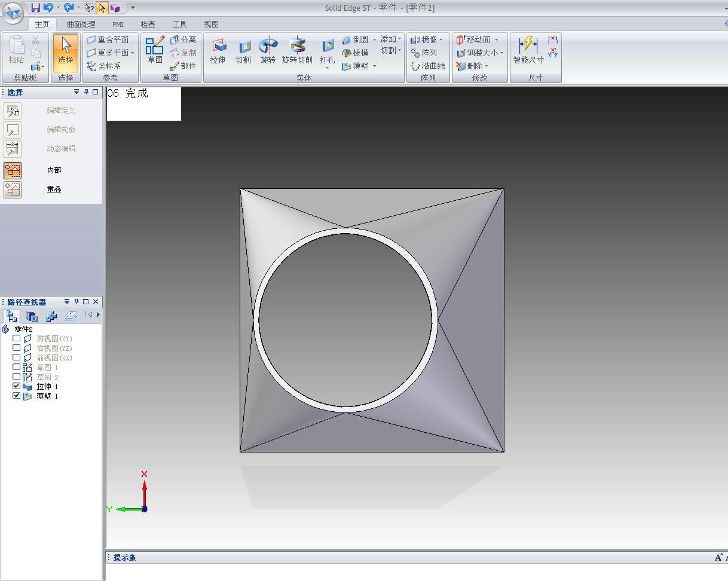Select the 旋转 revolve tool
Viewport: 728px width, 581px height.
(268, 51)
